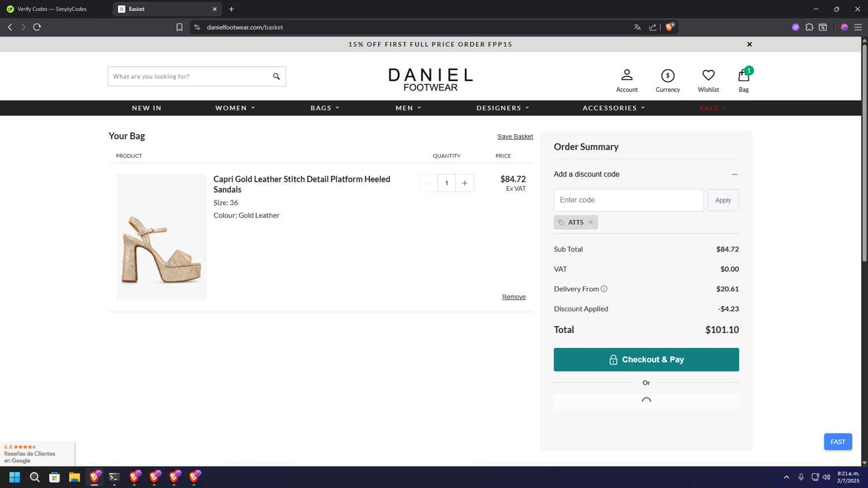The image size is (868, 488).
Task: Reload the basket page
Action: 37,27
